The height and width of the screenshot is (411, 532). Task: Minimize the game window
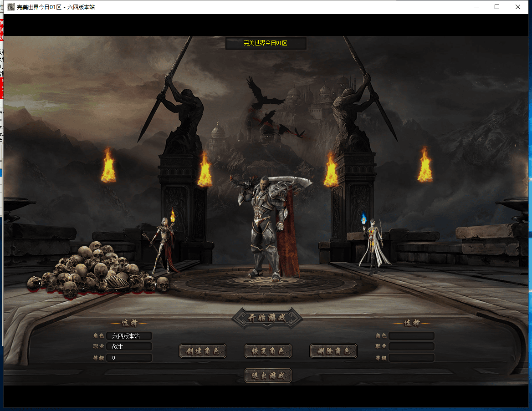(476, 7)
